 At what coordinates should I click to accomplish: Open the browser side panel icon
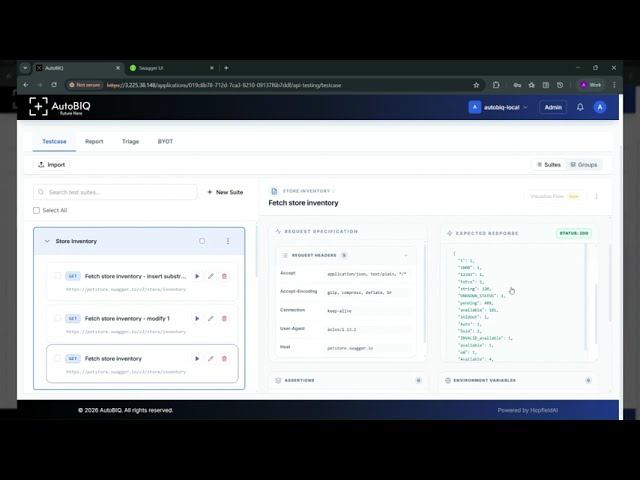(546, 85)
